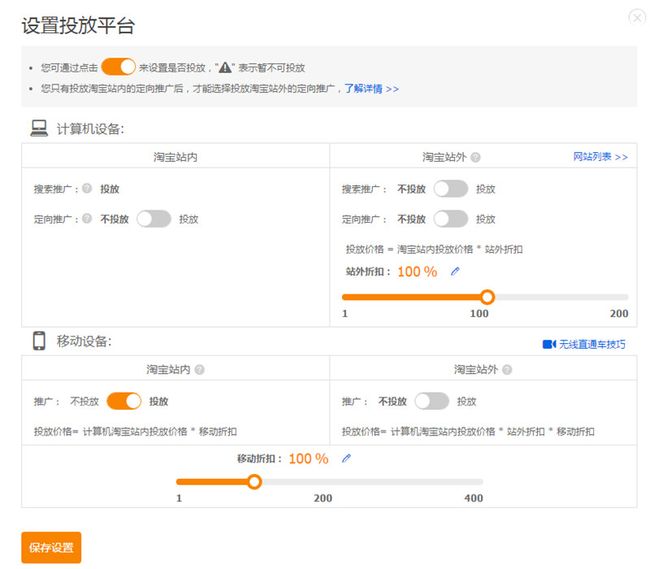Click the 淘宝站内 header under 计算机设备
The width and height of the screenshot is (650, 569).
pyautogui.click(x=175, y=157)
